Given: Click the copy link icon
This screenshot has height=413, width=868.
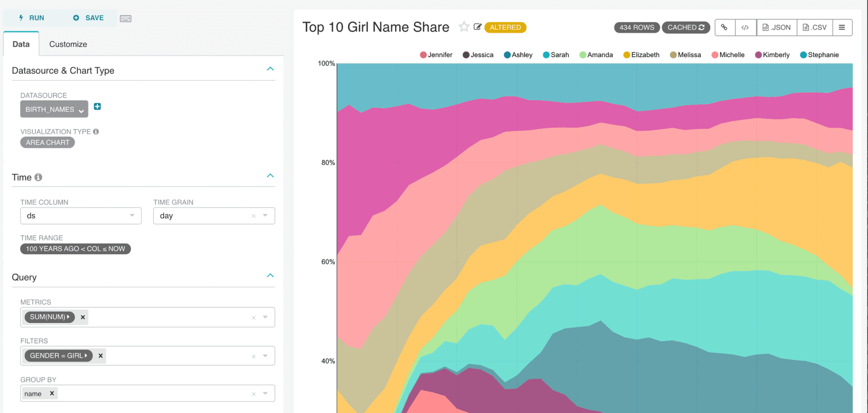Looking at the screenshot, I should (x=724, y=28).
